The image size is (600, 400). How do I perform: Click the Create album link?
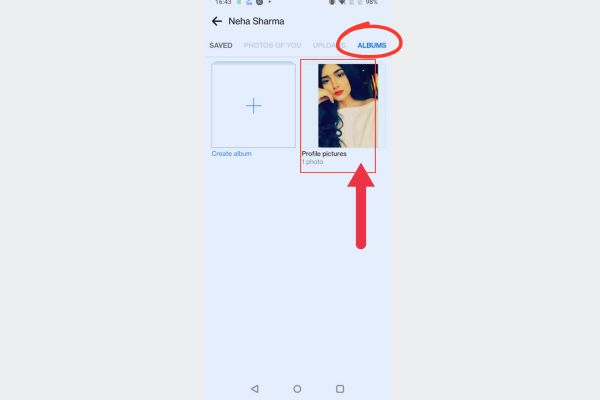[232, 153]
